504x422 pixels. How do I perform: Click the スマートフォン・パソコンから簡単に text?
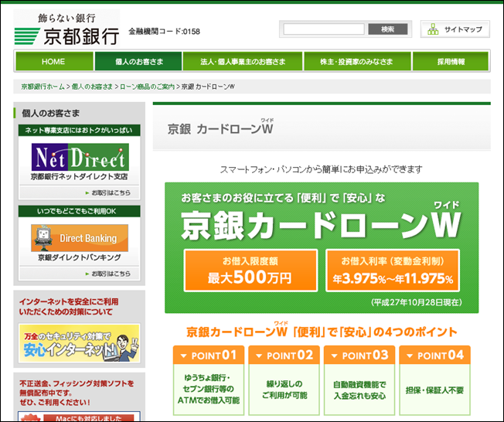[x=322, y=169]
